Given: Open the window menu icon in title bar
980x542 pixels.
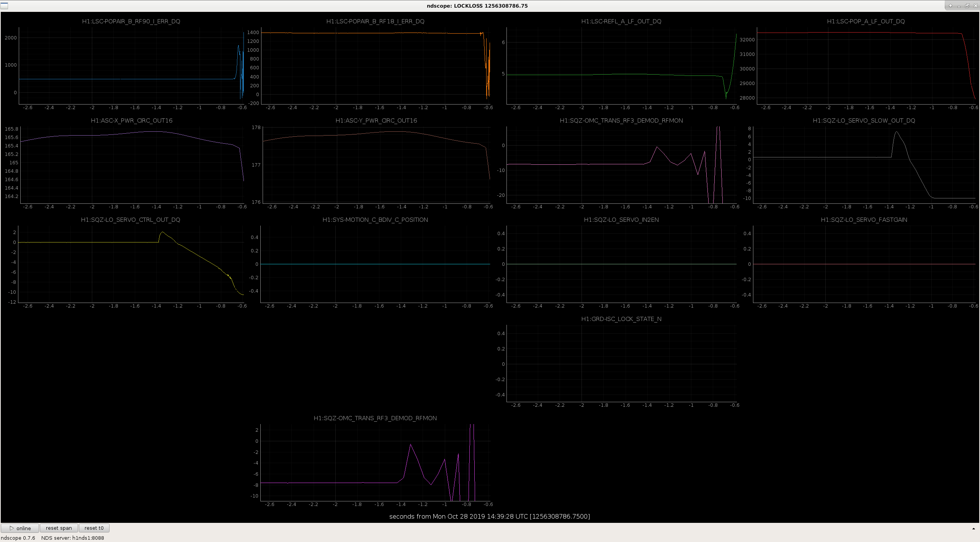Looking at the screenshot, I should point(4,6).
